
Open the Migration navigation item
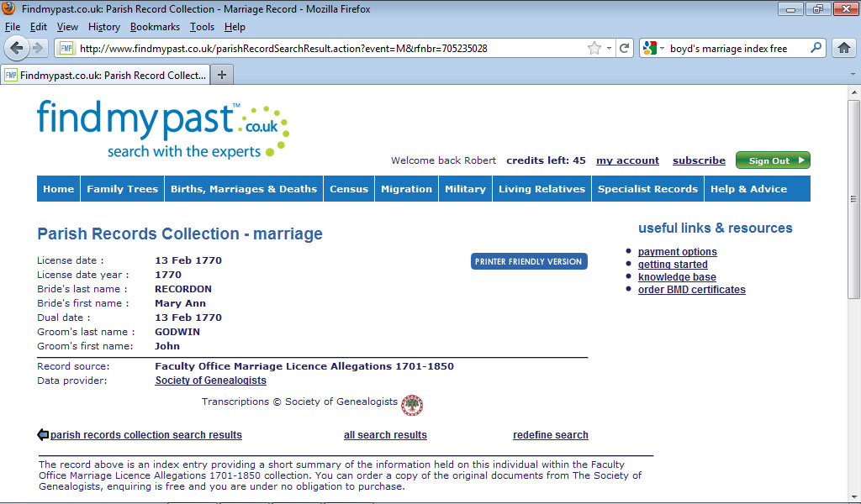pos(406,189)
